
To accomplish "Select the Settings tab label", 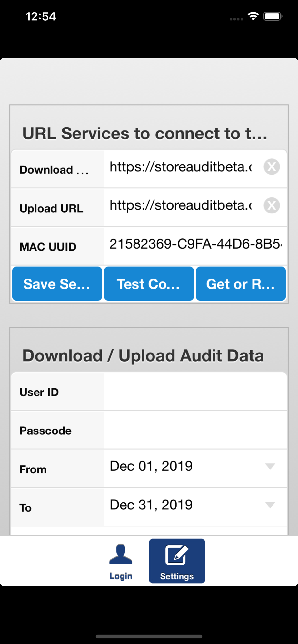I will 177,576.
